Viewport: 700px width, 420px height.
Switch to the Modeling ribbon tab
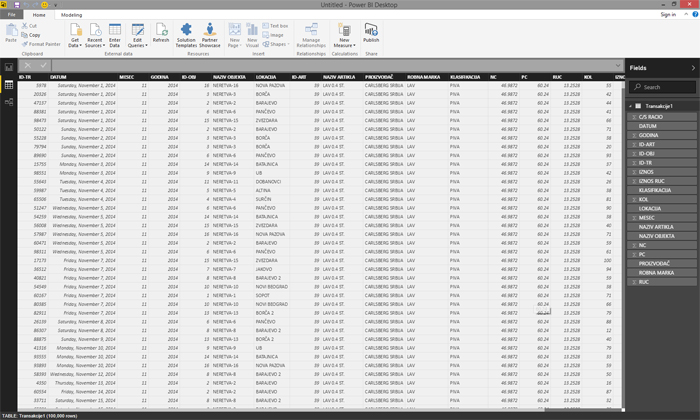click(71, 16)
